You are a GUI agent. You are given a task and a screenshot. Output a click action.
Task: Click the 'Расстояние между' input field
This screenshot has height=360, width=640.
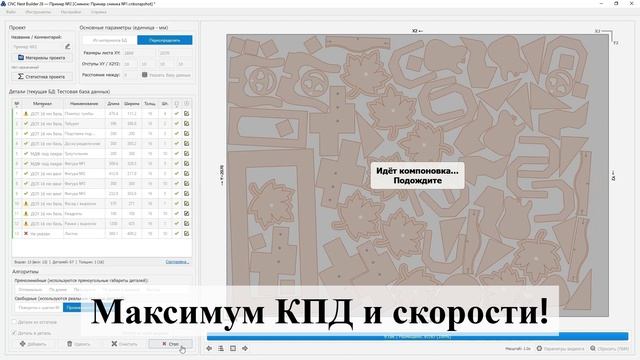(x=130, y=75)
